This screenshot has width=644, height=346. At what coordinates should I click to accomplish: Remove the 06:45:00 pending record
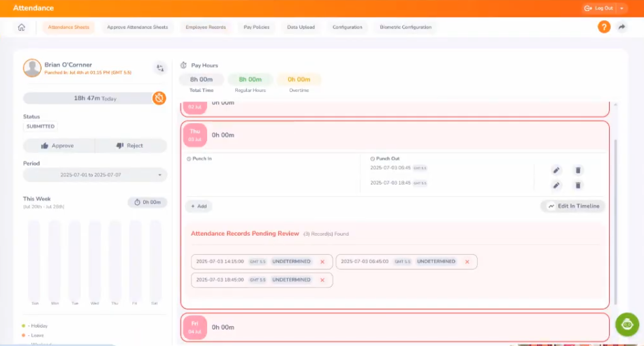click(467, 262)
